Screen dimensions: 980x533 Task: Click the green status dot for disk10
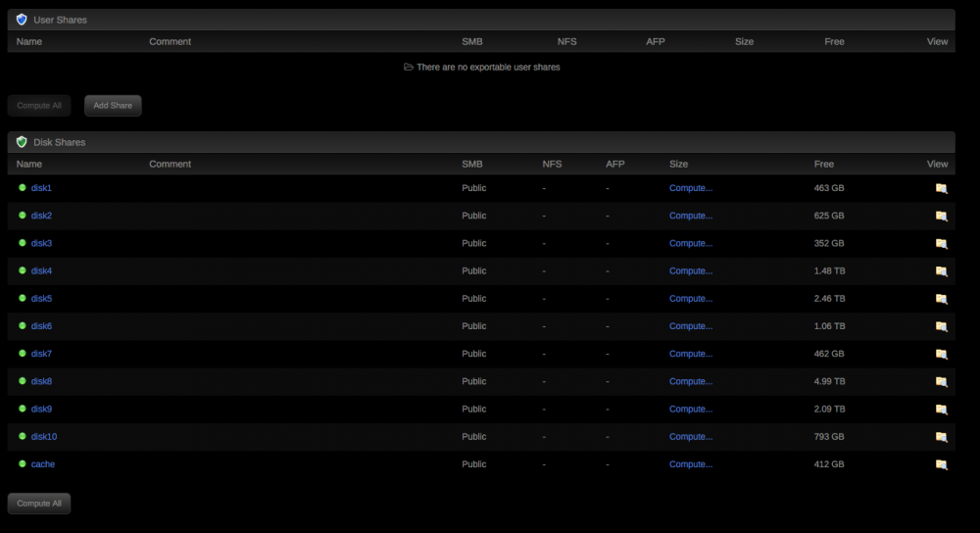point(23,436)
